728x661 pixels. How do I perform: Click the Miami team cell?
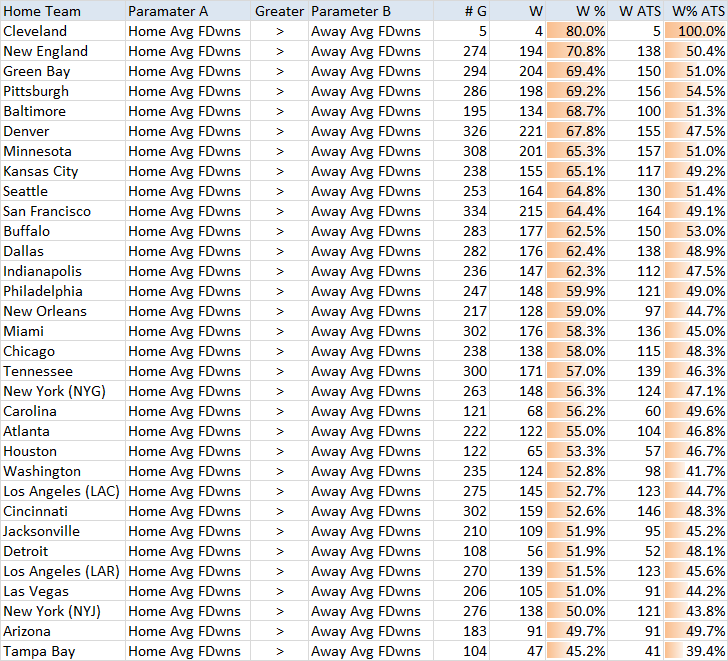pyautogui.click(x=63, y=330)
